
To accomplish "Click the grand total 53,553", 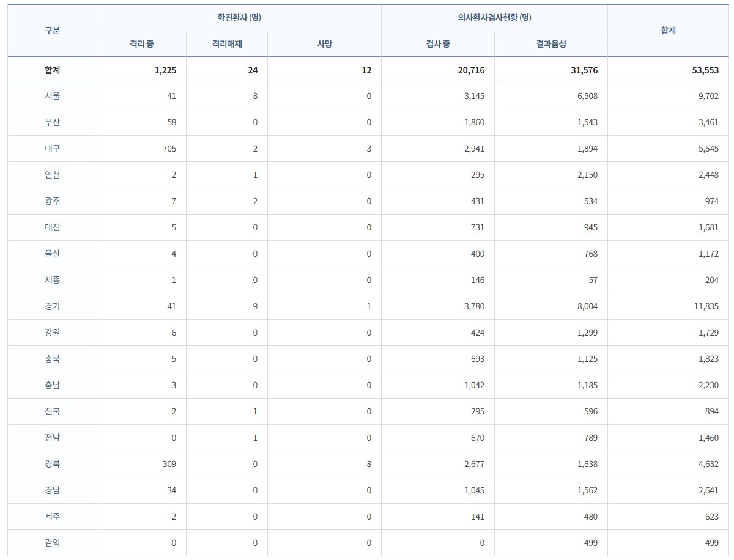I will (x=705, y=70).
